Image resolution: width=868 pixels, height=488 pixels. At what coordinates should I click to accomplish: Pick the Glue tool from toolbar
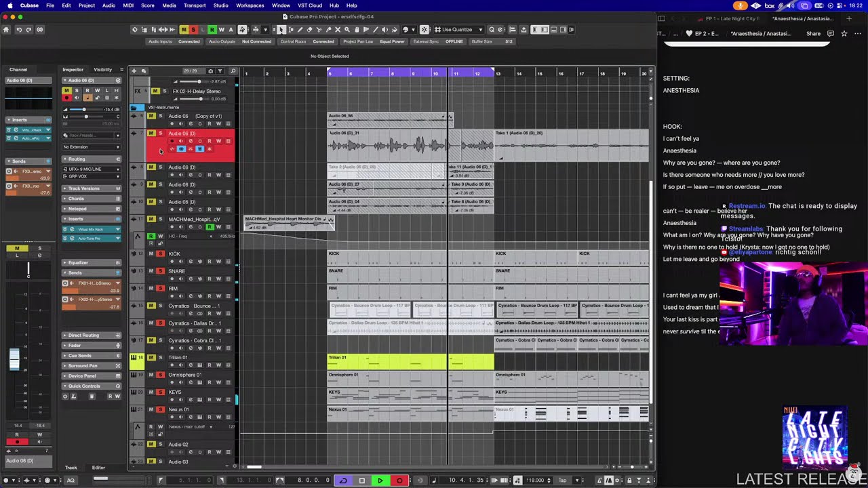pyautogui.click(x=328, y=30)
